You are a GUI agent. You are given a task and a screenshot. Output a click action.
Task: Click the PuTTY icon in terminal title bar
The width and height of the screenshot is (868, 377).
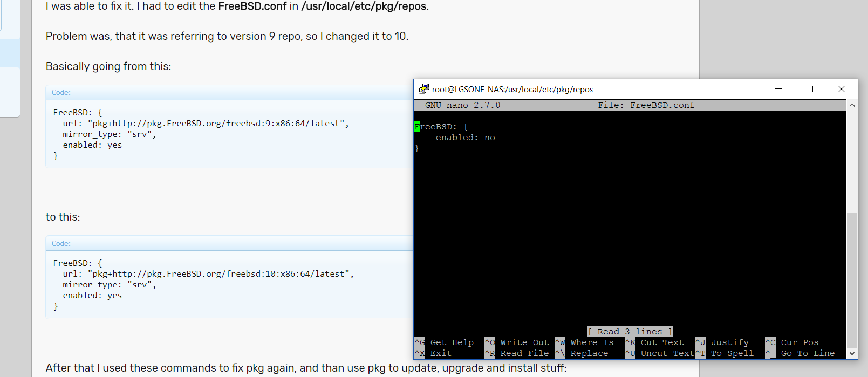[424, 89]
